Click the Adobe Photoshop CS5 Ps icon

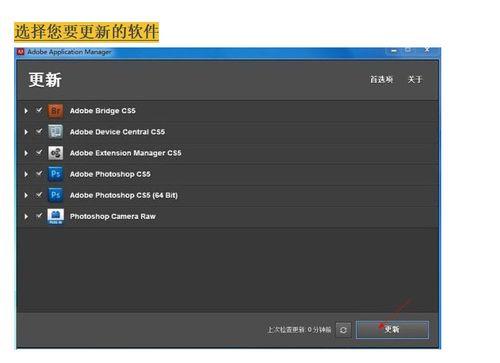[x=55, y=174]
